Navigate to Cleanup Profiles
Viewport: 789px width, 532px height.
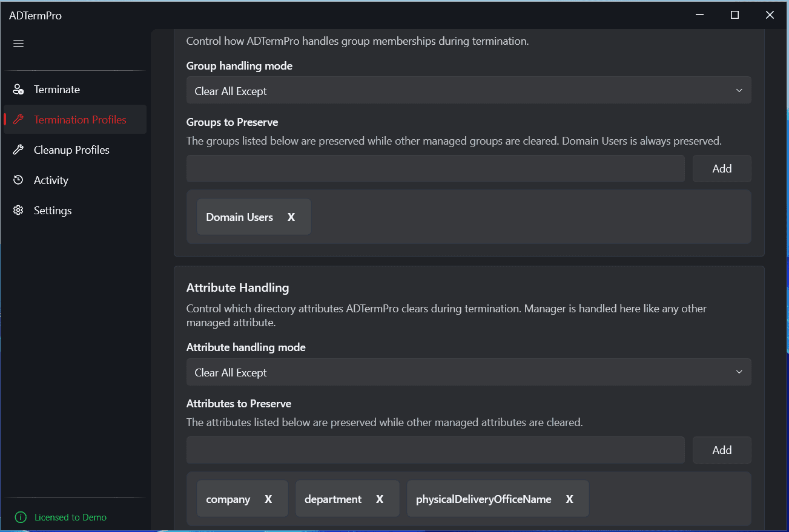71,149
